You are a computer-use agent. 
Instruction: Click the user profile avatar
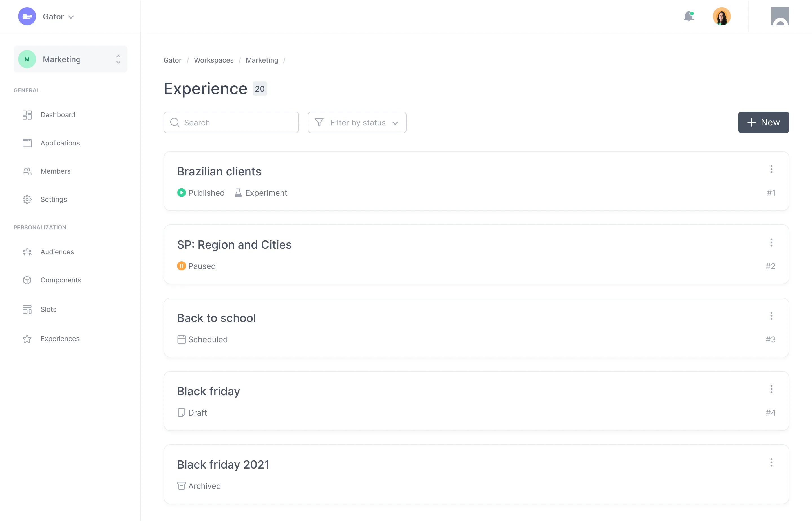click(722, 16)
